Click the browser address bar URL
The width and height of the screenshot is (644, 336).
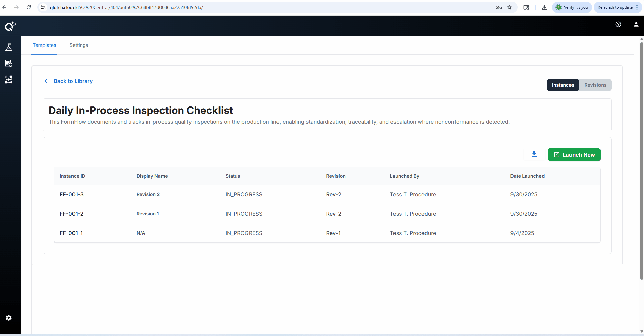(x=127, y=7)
